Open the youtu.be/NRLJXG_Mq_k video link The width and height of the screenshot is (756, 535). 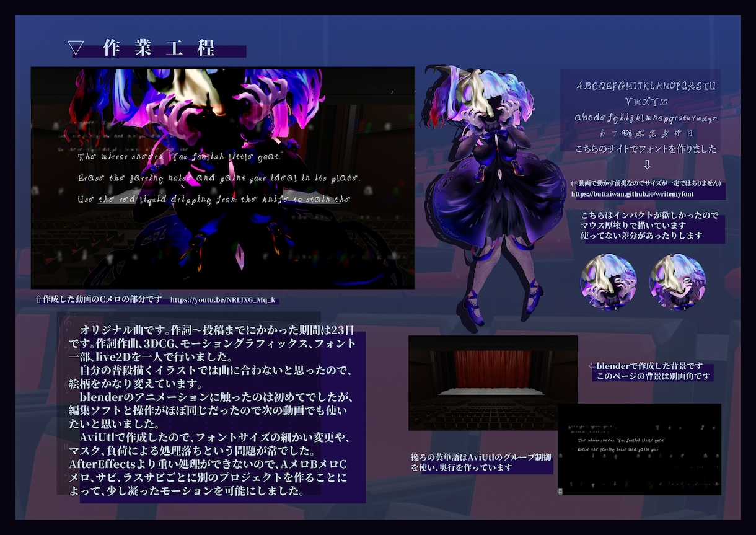pyautogui.click(x=222, y=300)
